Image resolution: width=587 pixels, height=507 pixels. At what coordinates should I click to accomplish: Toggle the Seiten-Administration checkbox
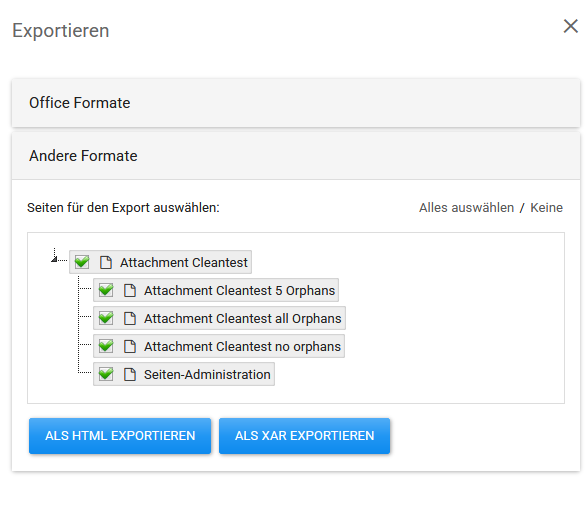[106, 374]
